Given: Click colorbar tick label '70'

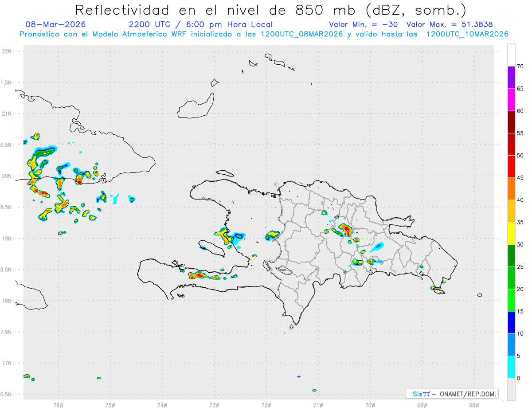Looking at the screenshot, I should click(520, 67).
